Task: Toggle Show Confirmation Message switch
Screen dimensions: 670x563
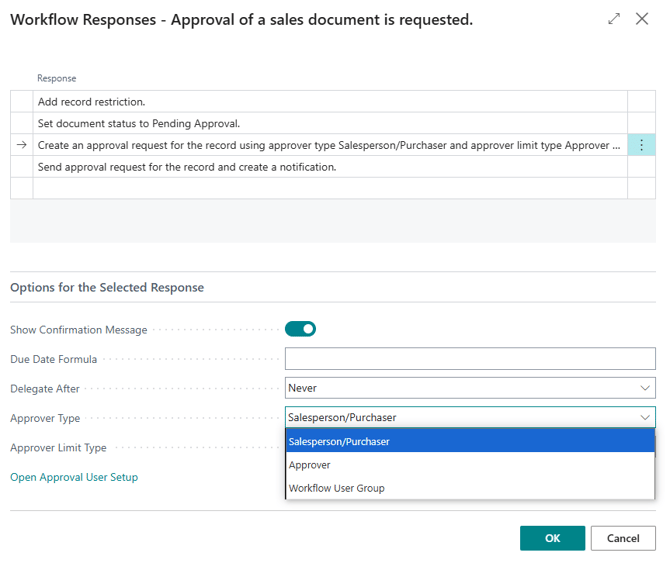Action: [300, 329]
